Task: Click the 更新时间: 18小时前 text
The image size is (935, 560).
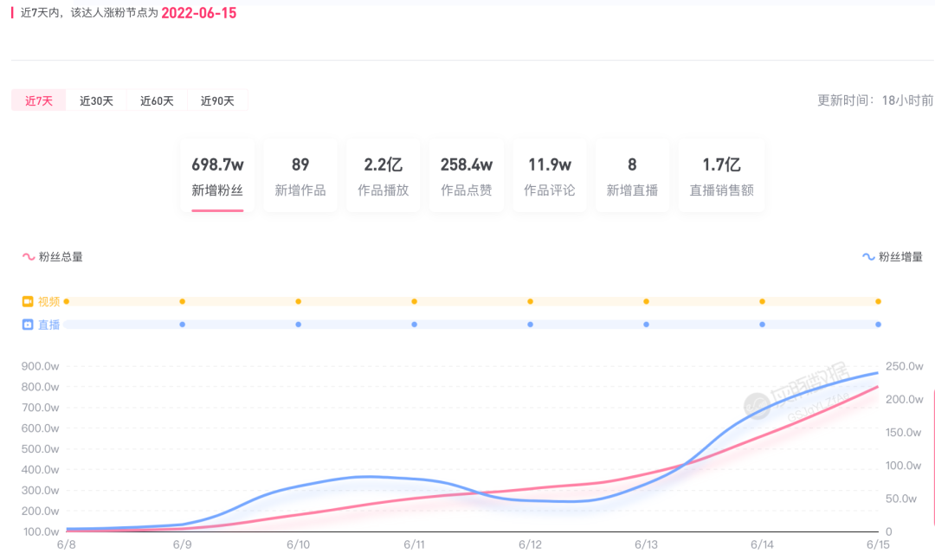Action: [874, 100]
